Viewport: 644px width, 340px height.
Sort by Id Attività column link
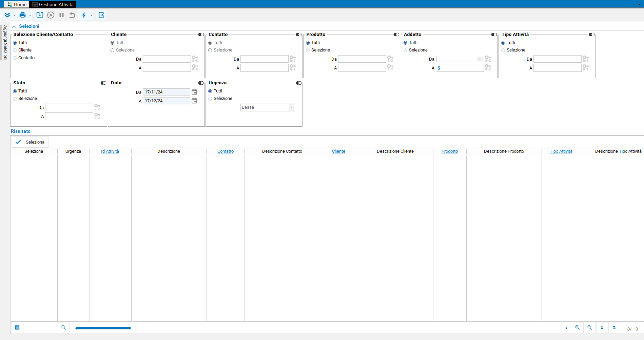click(x=110, y=151)
